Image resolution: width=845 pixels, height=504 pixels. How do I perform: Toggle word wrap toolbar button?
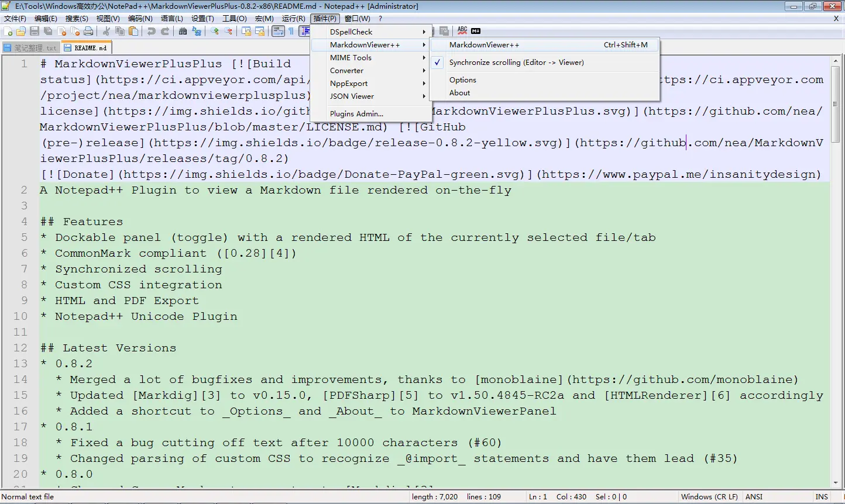(278, 31)
